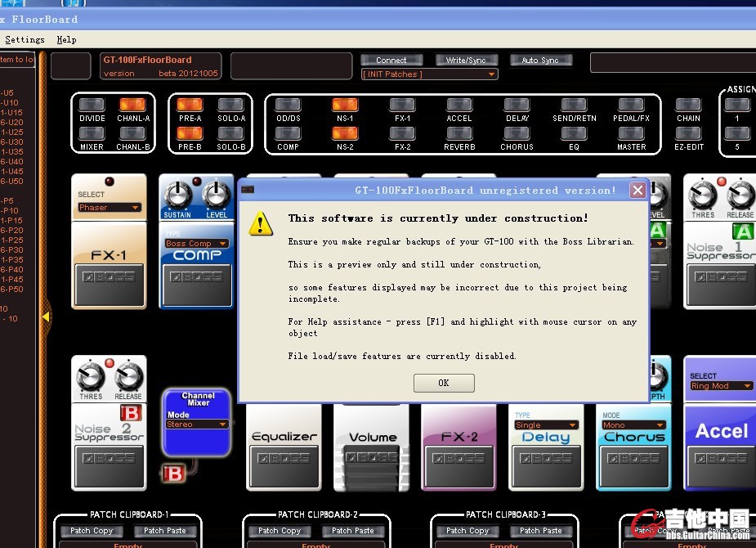The image size is (756, 548).
Task: Click the MASTER selector button
Action: (x=631, y=133)
